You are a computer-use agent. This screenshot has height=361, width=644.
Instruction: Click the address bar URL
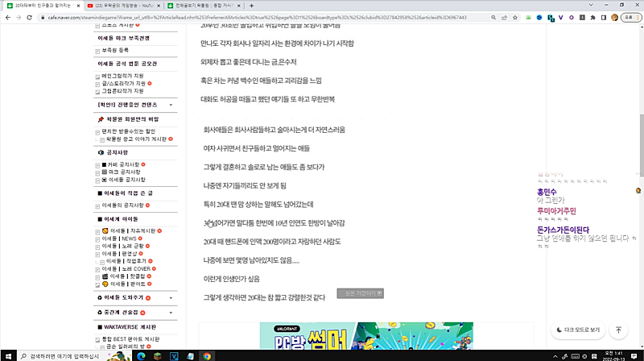[x=257, y=18]
